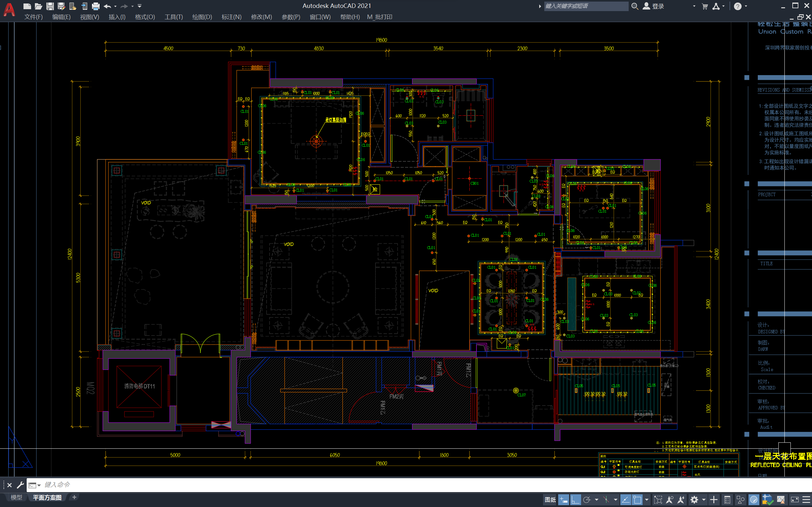This screenshot has width=812, height=507.
Task: Expand the customize quick access toolbar dropdown
Action: (x=140, y=6)
